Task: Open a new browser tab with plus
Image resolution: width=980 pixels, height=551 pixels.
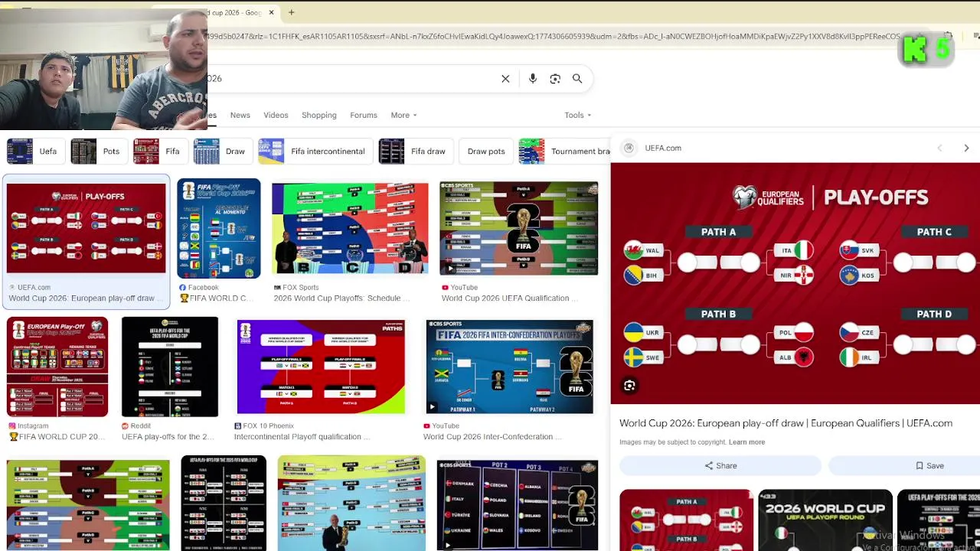Action: pos(292,12)
